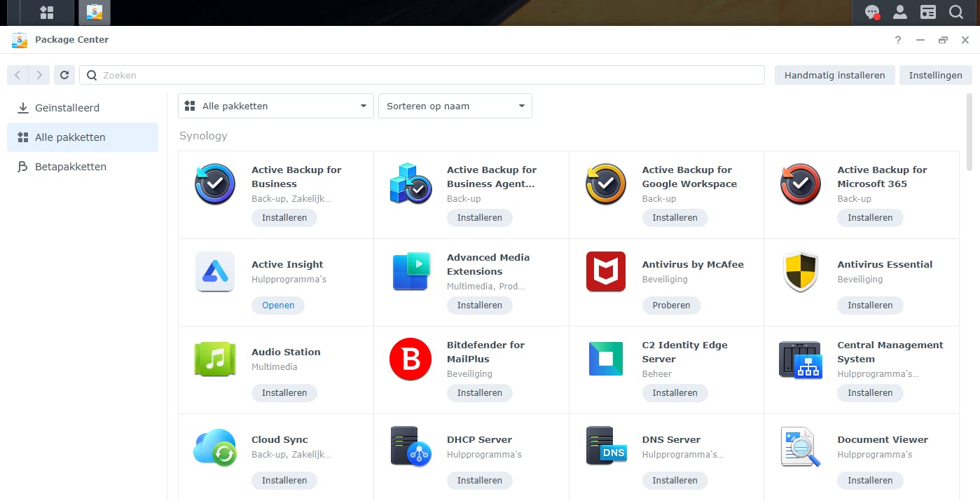Screen dimensions: 980x501
Task: Click Bitdefender for MailPlus icon
Action: (x=410, y=359)
